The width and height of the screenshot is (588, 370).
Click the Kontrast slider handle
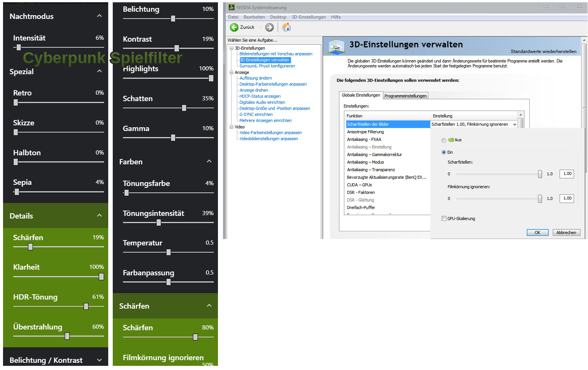tap(177, 48)
